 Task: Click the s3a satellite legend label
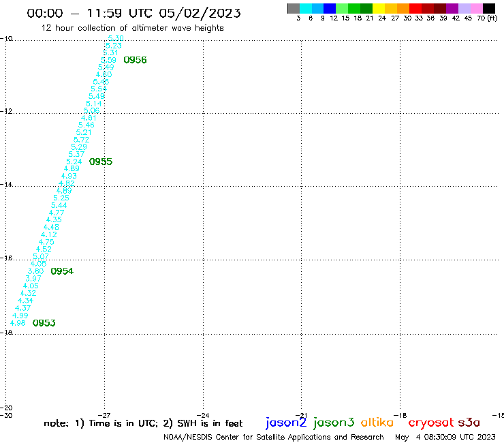[x=469, y=423]
